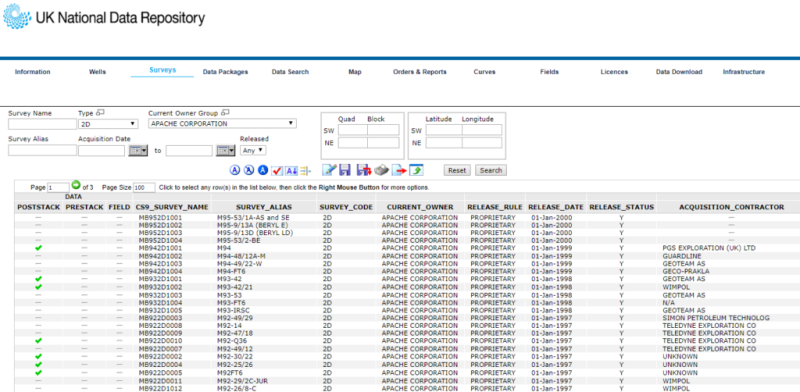Click the floppy disk with red arrow icon
This screenshot has width=800, height=392.
pyautogui.click(x=364, y=170)
